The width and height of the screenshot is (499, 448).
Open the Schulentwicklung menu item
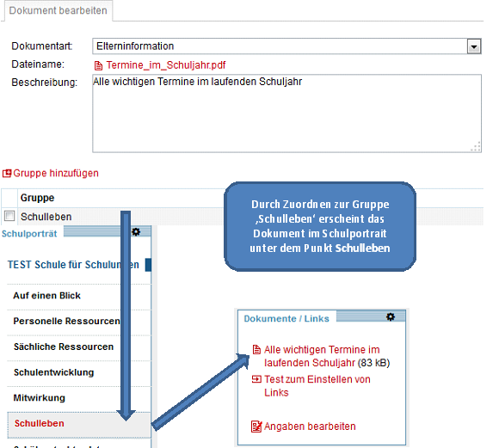point(53,372)
